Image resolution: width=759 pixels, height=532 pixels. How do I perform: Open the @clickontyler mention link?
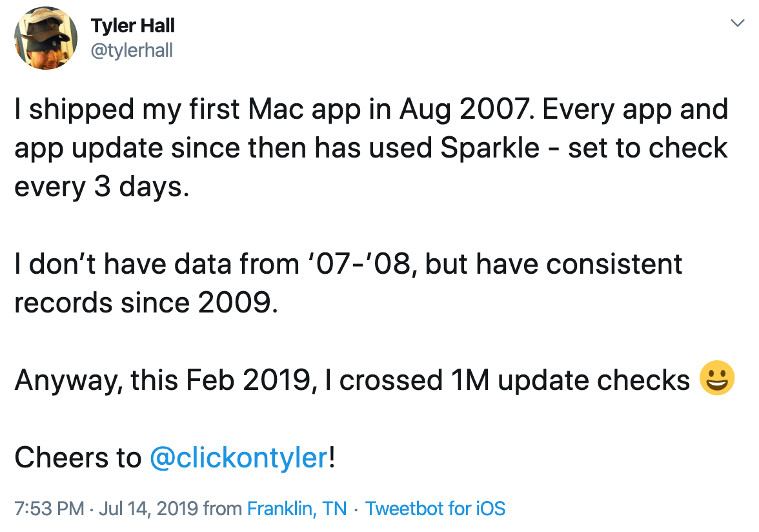click(x=239, y=458)
